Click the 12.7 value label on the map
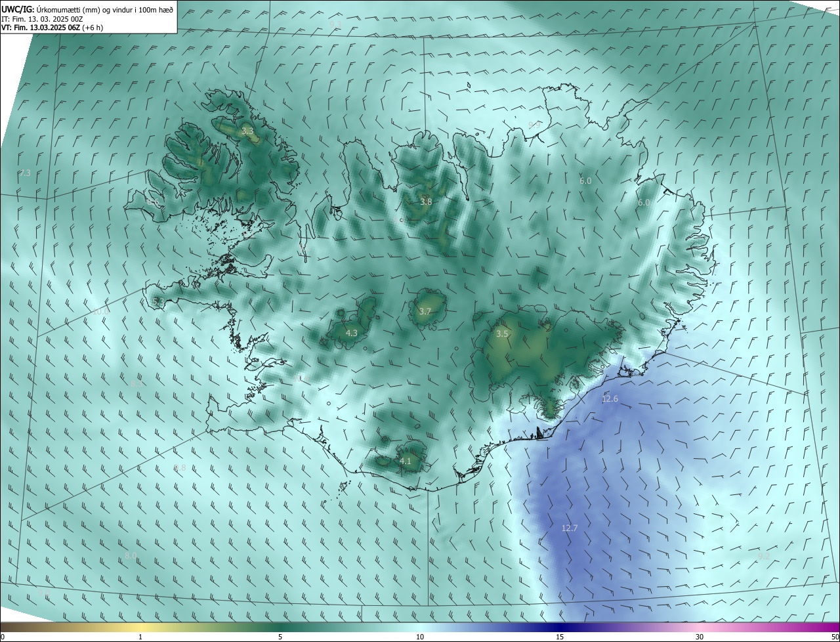The height and width of the screenshot is (642, 840). point(570,528)
